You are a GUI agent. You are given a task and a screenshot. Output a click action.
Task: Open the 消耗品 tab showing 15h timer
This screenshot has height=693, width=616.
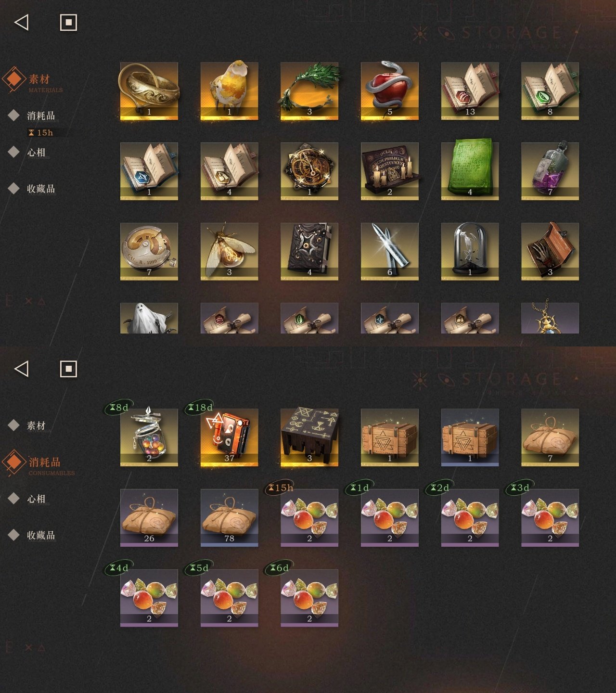point(40,116)
